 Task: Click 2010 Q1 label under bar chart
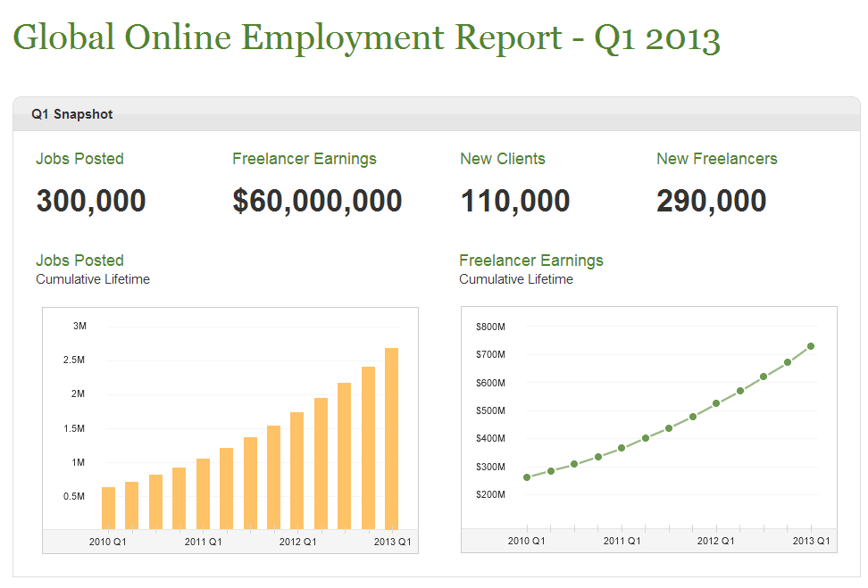pos(108,542)
